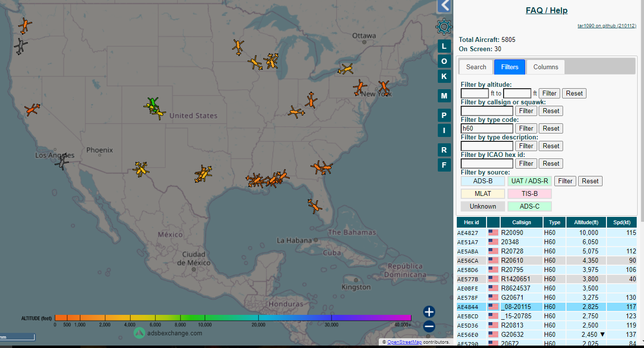Image resolution: width=644 pixels, height=348 pixels.
Task: Zoom out with the minus button
Action: click(429, 327)
